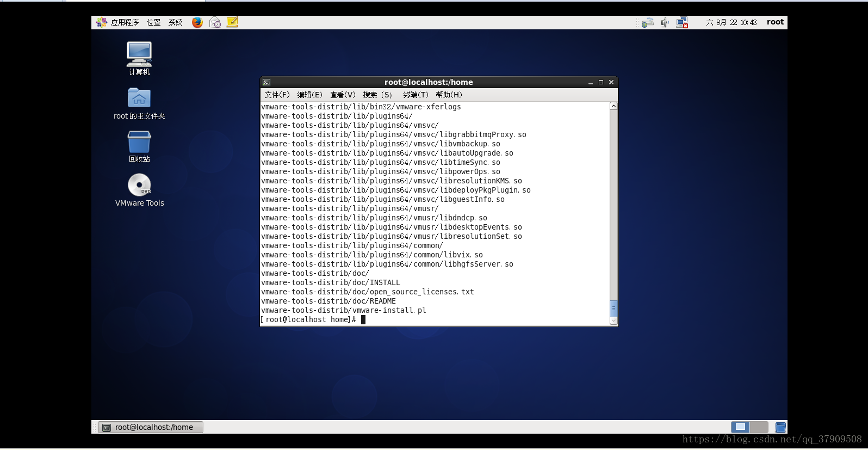Click the terminal scrollbar up arrow
Image resolution: width=868 pixels, height=450 pixels.
(x=613, y=106)
